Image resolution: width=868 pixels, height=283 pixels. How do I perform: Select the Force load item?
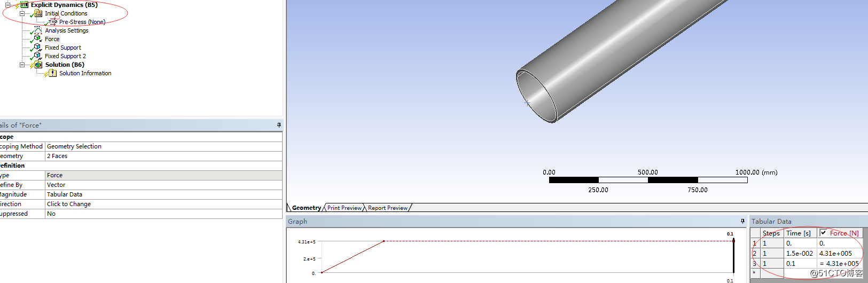pyautogui.click(x=52, y=39)
